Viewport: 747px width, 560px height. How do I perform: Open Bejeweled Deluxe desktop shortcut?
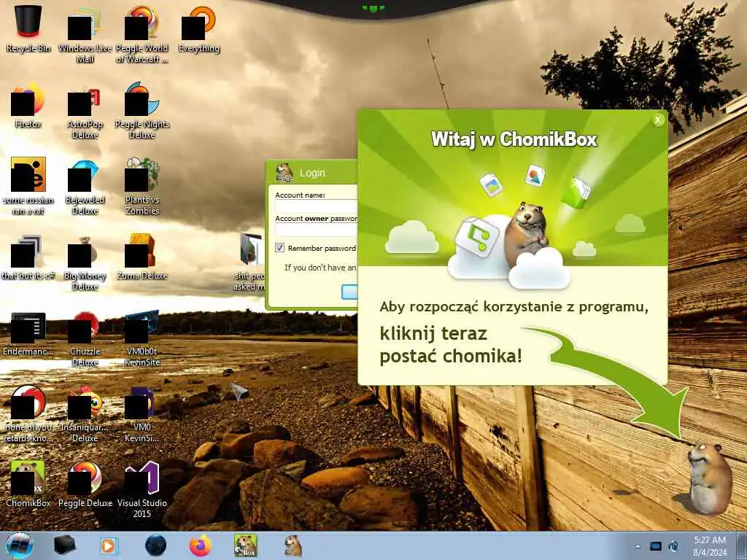(85, 187)
